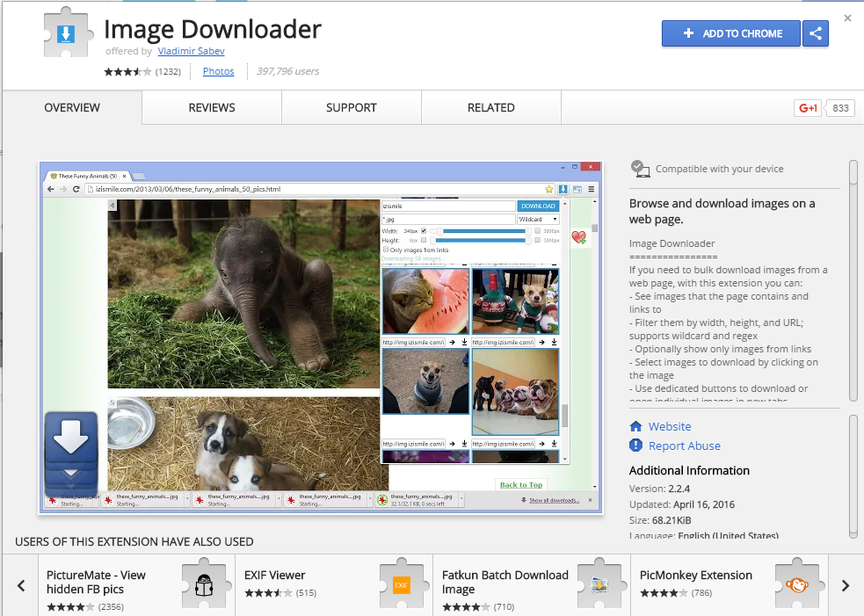
Task: Click the cat with watermelon thumbnail
Action: (x=425, y=301)
